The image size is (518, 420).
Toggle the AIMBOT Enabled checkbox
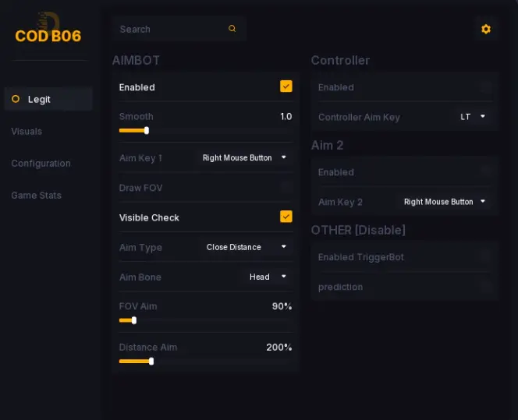tap(286, 86)
